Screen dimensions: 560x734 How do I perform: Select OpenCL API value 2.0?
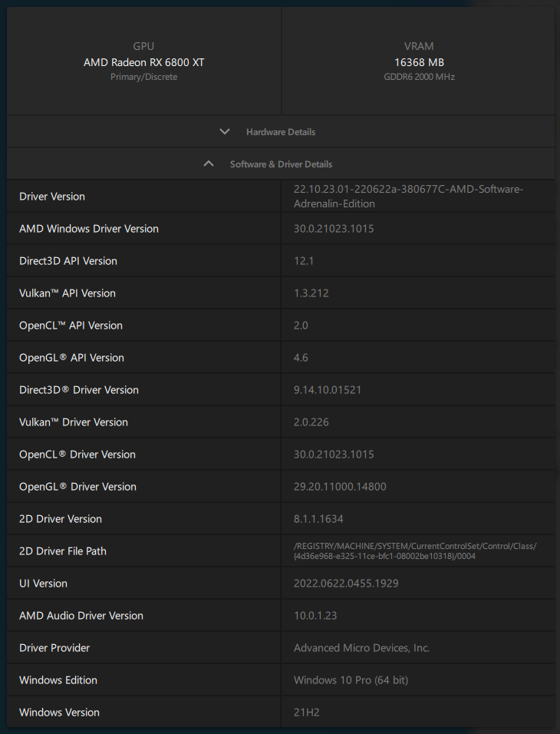pos(301,326)
